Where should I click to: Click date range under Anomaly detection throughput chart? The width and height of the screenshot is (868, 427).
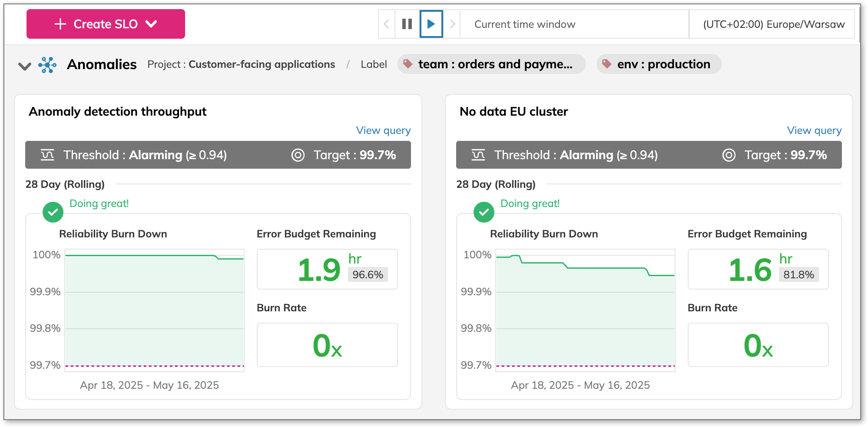(149, 385)
